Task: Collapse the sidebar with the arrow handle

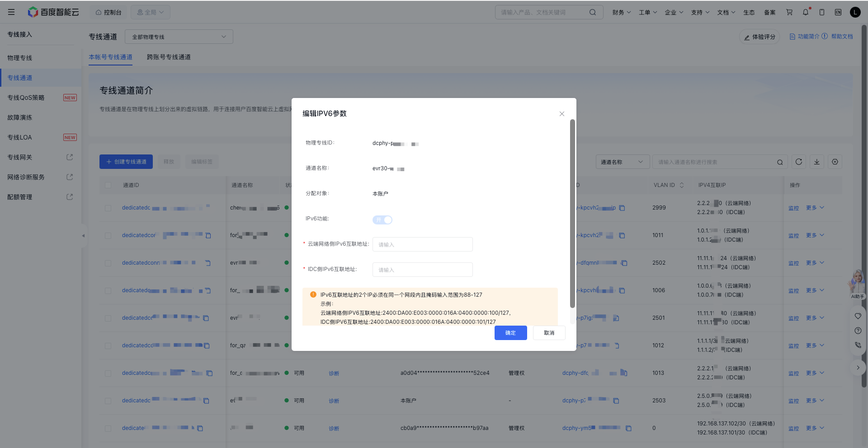Action: [x=83, y=236]
